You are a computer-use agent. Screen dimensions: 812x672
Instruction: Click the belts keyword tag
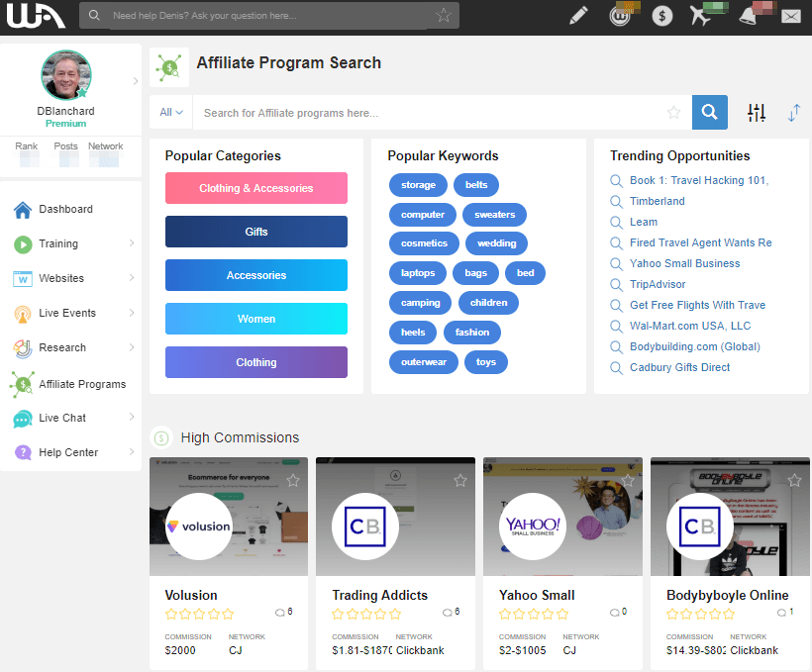click(x=476, y=185)
